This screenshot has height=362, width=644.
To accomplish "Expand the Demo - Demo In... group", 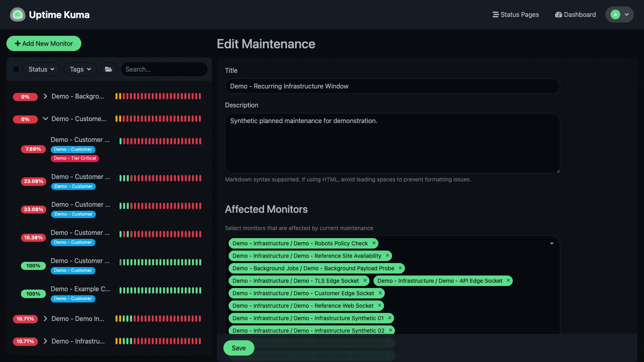I will coord(45,319).
